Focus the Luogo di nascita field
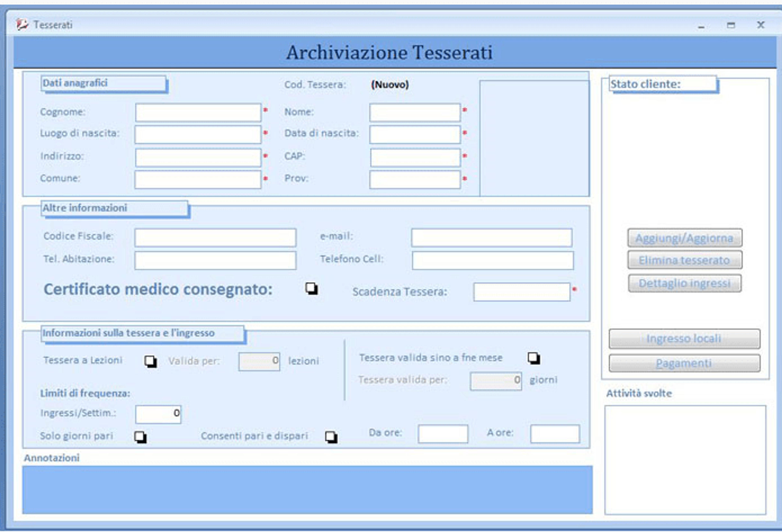 (x=198, y=135)
